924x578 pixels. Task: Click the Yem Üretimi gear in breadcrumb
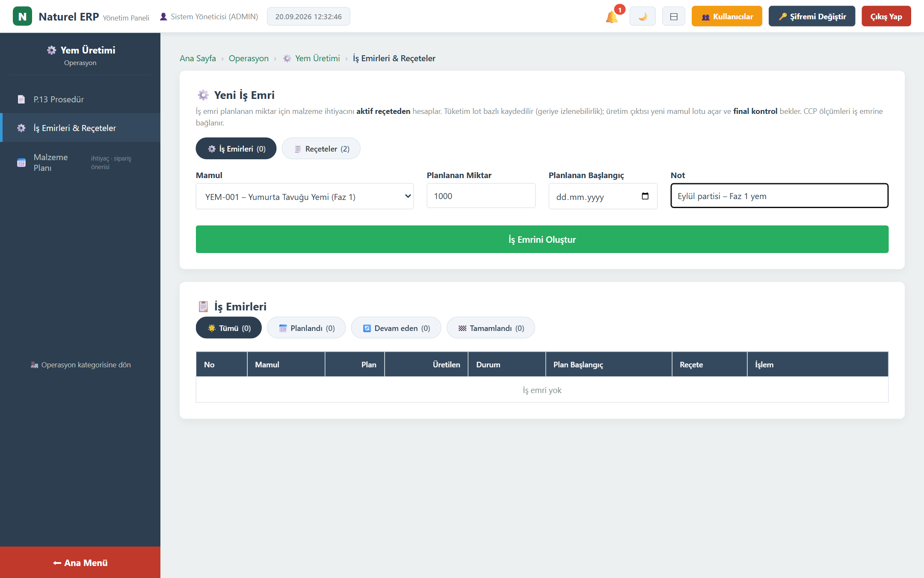point(287,58)
